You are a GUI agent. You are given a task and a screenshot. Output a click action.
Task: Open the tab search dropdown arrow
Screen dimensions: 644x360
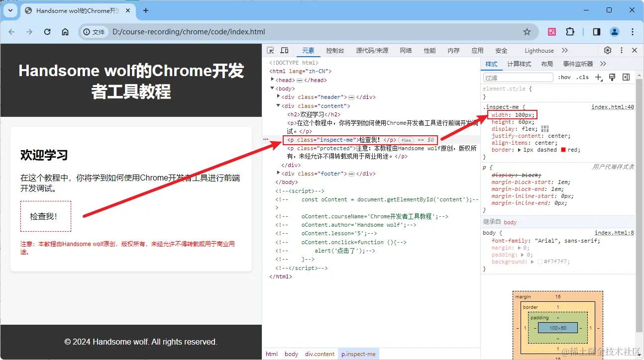point(10,10)
